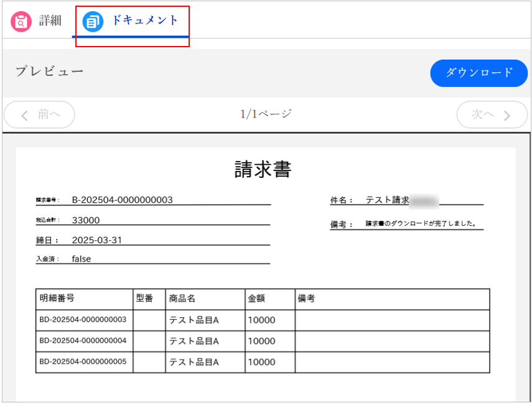
Task: Click the blue ドキュメント page icon
Action: click(93, 22)
